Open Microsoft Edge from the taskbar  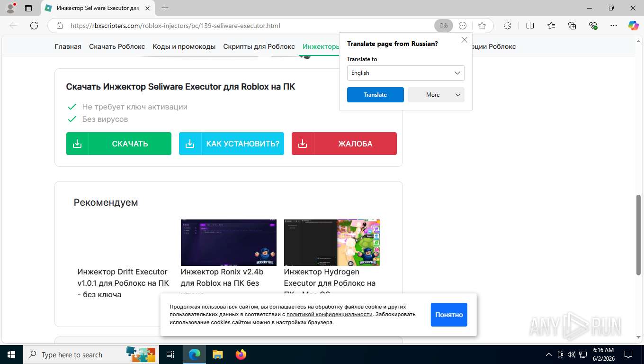pyautogui.click(x=194, y=355)
